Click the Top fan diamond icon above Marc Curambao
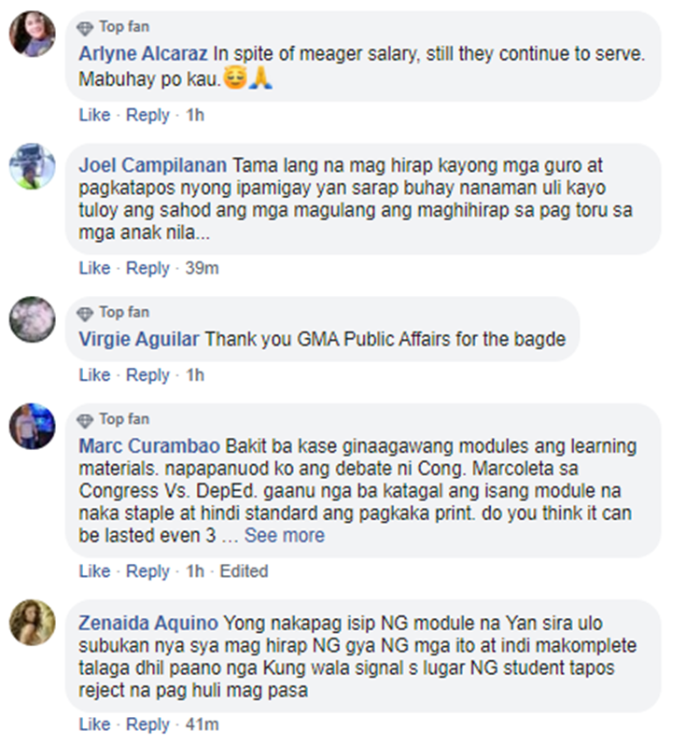 85,421
